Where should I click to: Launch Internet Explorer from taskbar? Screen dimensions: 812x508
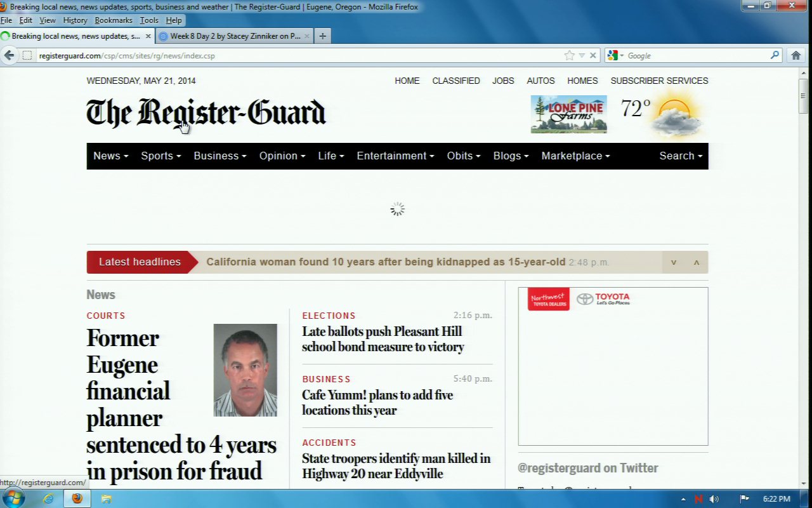pyautogui.click(x=48, y=498)
